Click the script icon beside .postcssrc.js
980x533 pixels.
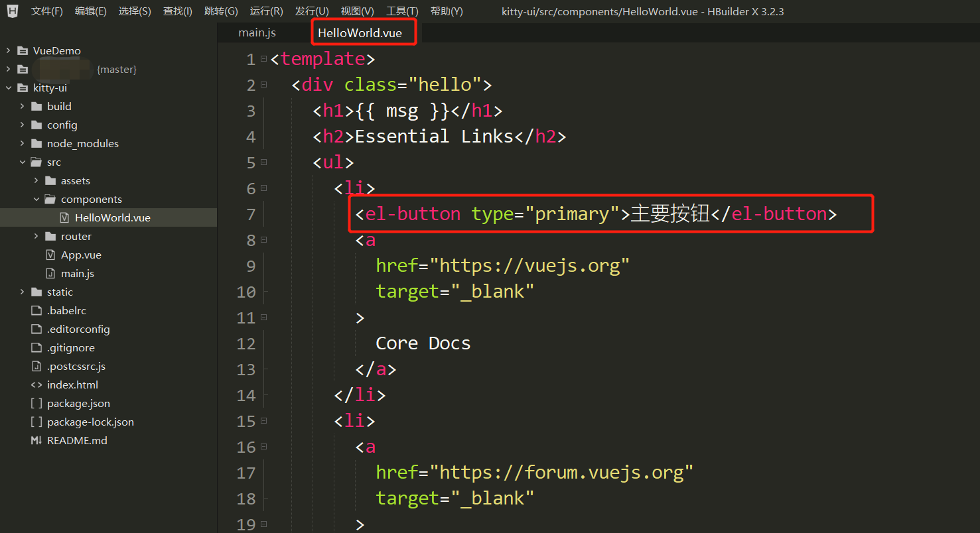click(x=36, y=366)
